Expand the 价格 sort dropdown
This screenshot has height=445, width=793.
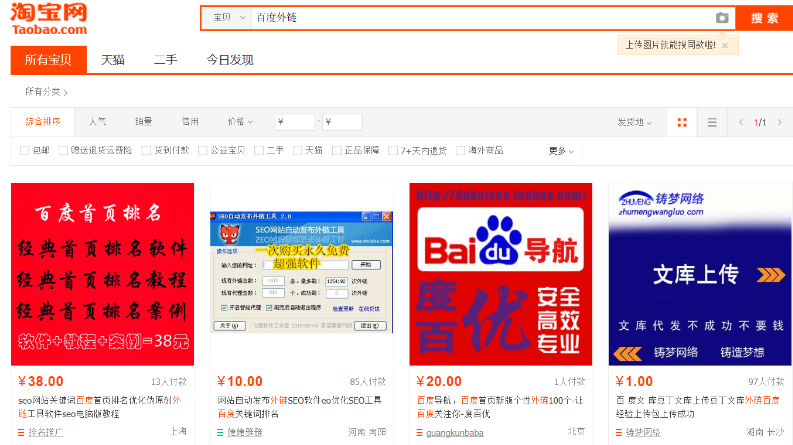[x=240, y=122]
